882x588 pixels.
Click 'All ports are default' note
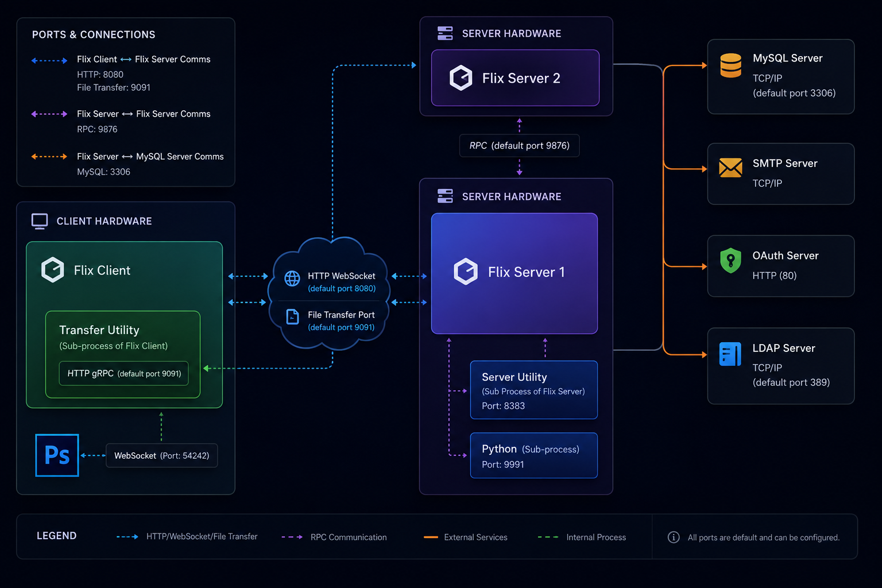[764, 537]
